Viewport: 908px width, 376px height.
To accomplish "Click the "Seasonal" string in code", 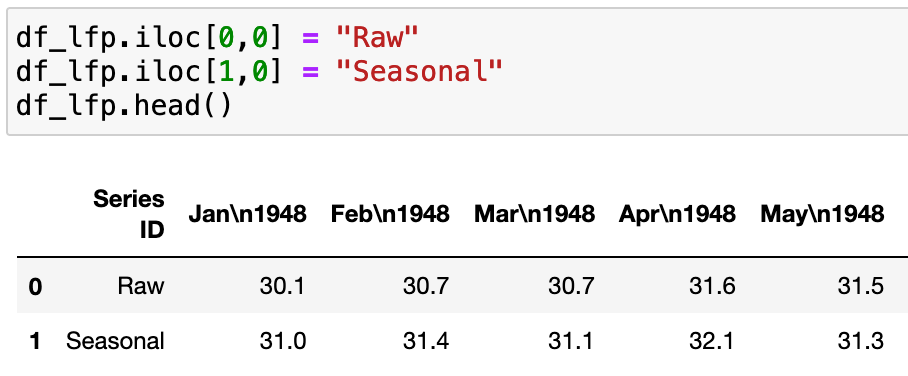I will click(419, 72).
